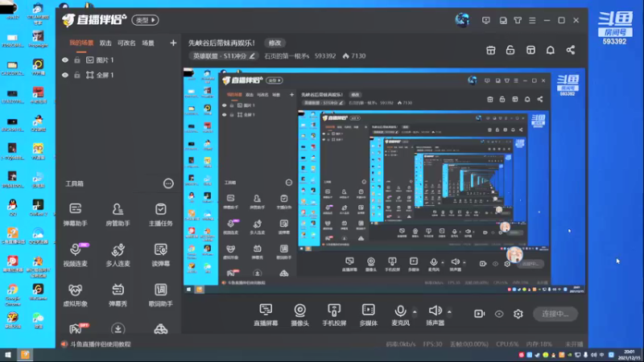
Task: Add 多媒体 media source
Action: [x=369, y=315]
